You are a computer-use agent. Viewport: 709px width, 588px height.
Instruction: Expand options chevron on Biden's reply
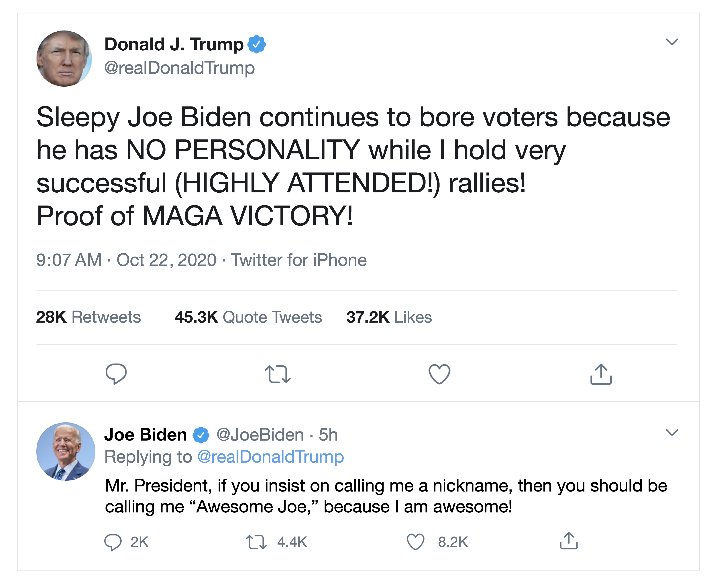tap(671, 432)
